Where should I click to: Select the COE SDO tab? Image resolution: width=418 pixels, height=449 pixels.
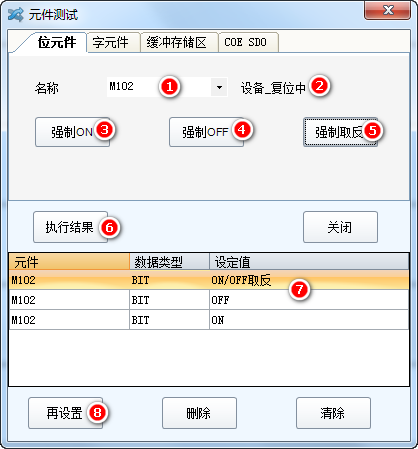(x=248, y=42)
